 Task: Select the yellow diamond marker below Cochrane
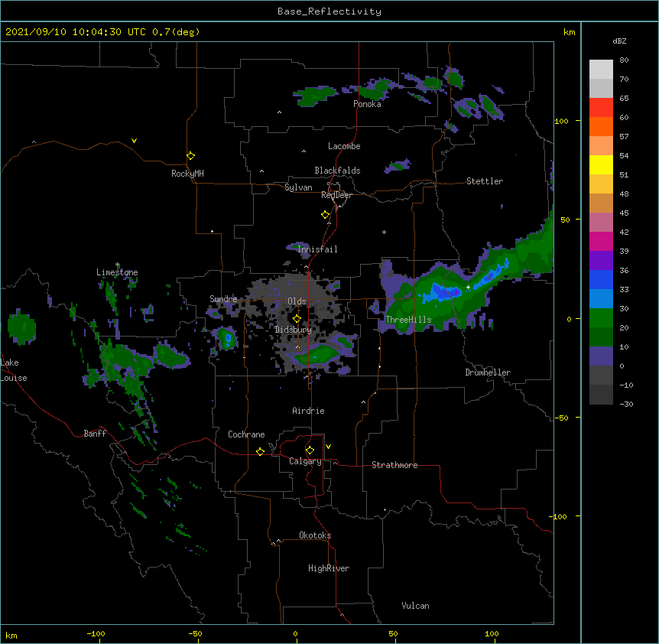tap(260, 451)
